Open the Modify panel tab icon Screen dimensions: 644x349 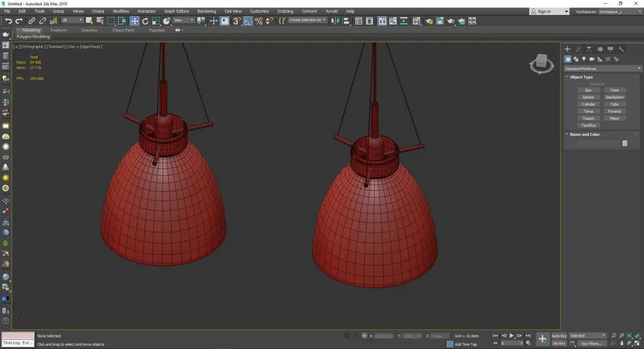coord(578,49)
